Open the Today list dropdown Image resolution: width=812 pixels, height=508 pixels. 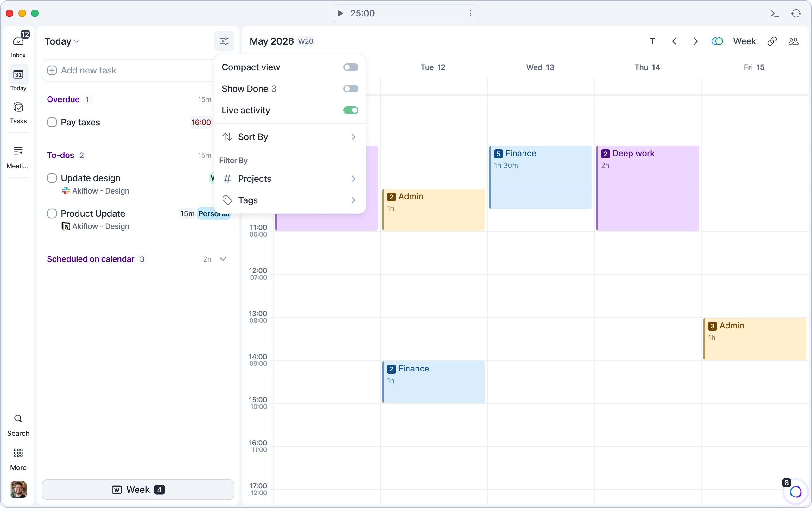pos(62,41)
